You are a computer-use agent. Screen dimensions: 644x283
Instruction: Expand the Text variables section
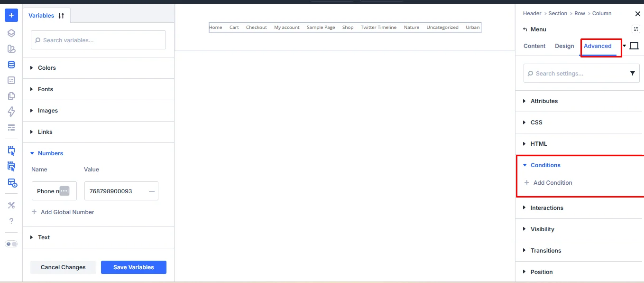tap(99, 237)
